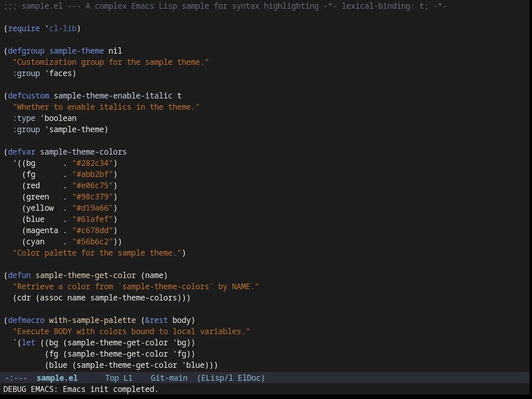Image resolution: width=532 pixels, height=399 pixels.
Task: Click the '&rest' keyword
Action: [x=156, y=320]
